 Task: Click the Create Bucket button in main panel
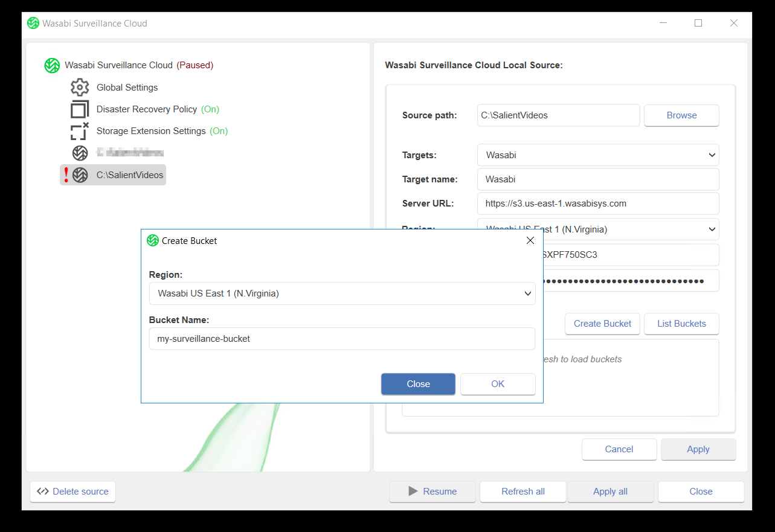pyautogui.click(x=602, y=324)
